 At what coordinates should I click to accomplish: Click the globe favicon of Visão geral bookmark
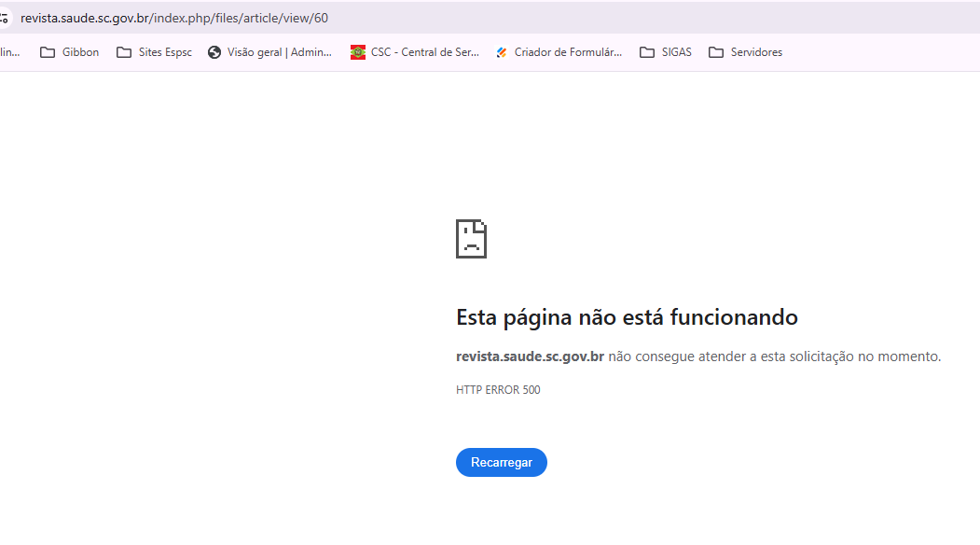click(214, 52)
